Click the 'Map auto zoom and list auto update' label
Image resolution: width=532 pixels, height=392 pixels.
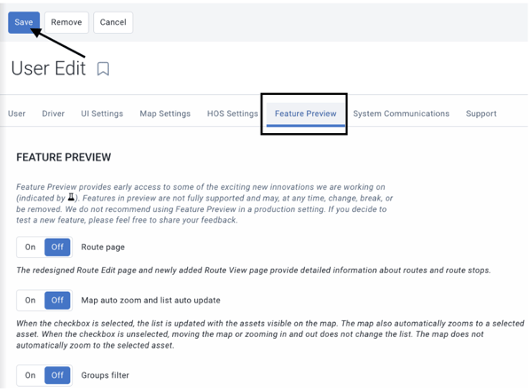pos(151,301)
